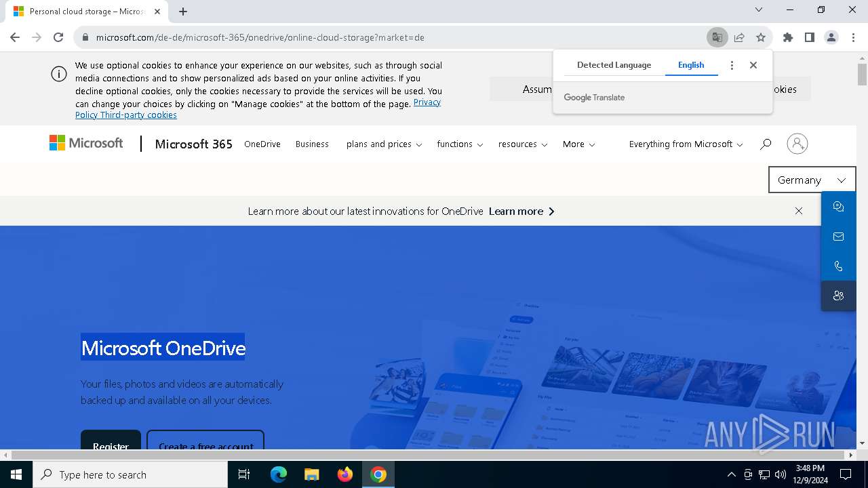Screen dimensions: 868x488
Task: Open the notifications center icon
Action: [846, 474]
